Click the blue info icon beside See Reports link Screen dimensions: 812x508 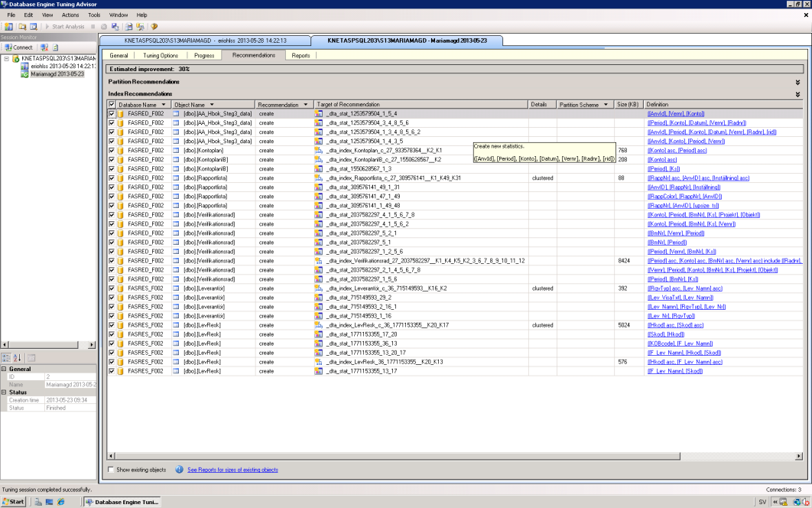tap(179, 470)
